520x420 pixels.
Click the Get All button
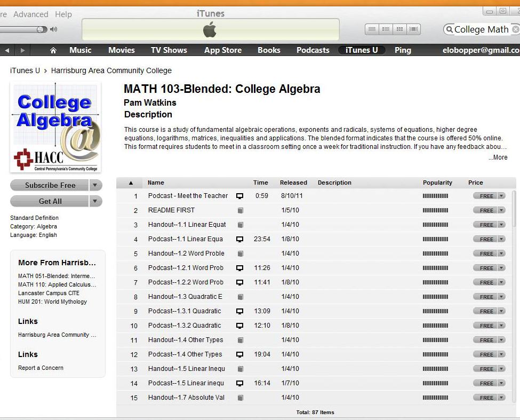pyautogui.click(x=50, y=201)
